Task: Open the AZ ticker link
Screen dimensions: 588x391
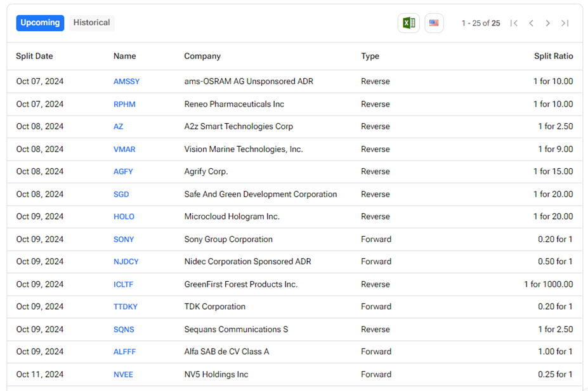Action: [x=118, y=126]
